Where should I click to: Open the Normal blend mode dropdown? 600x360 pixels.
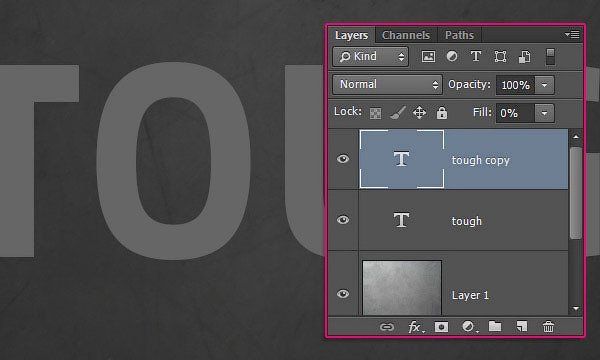[387, 85]
